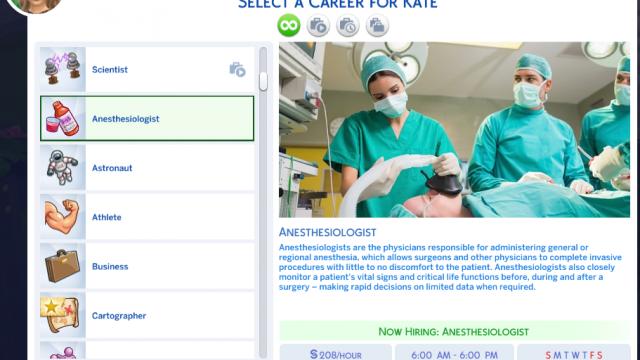
Task: Click the SMTWTFS work days box
Action: [574, 353]
